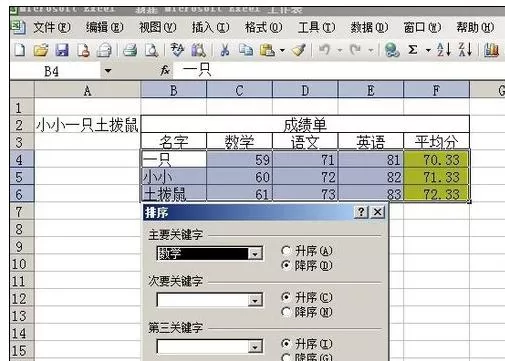Viewport: 505px width, 361px height.
Task: Open the 视图 (View) menu
Action: coord(158,27)
